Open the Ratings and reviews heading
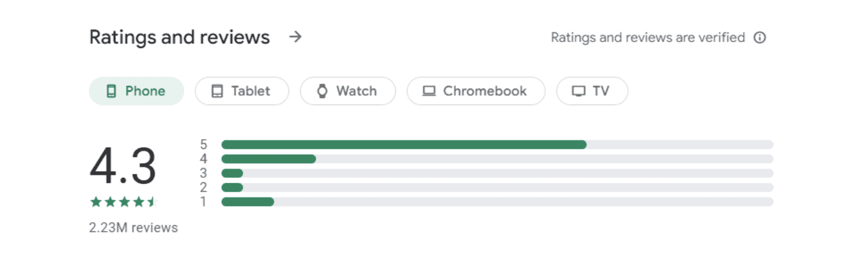 pyautogui.click(x=179, y=38)
